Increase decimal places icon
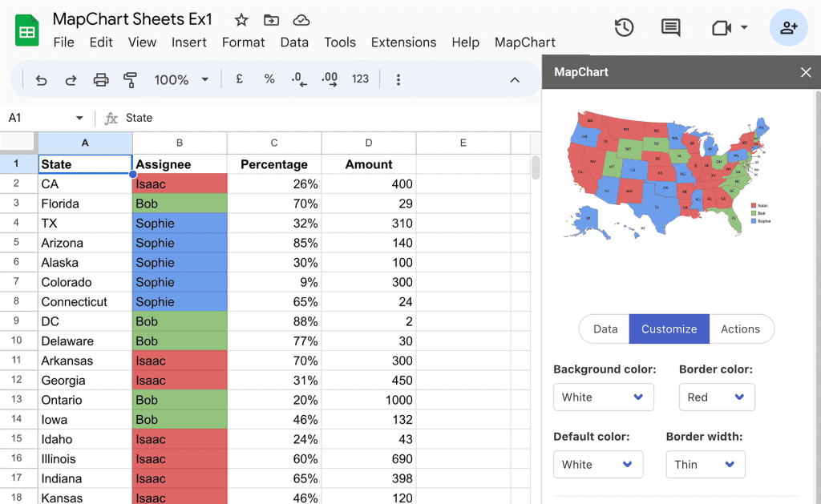 [330, 79]
